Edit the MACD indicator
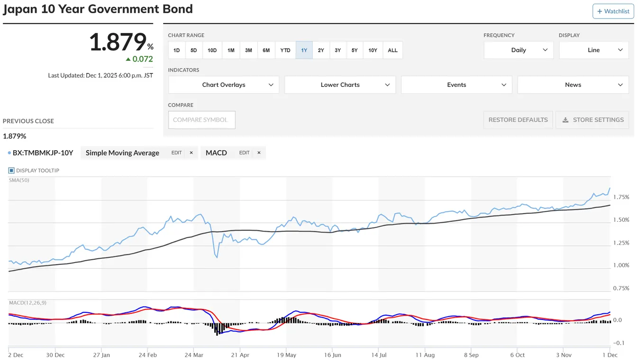 pyautogui.click(x=244, y=153)
